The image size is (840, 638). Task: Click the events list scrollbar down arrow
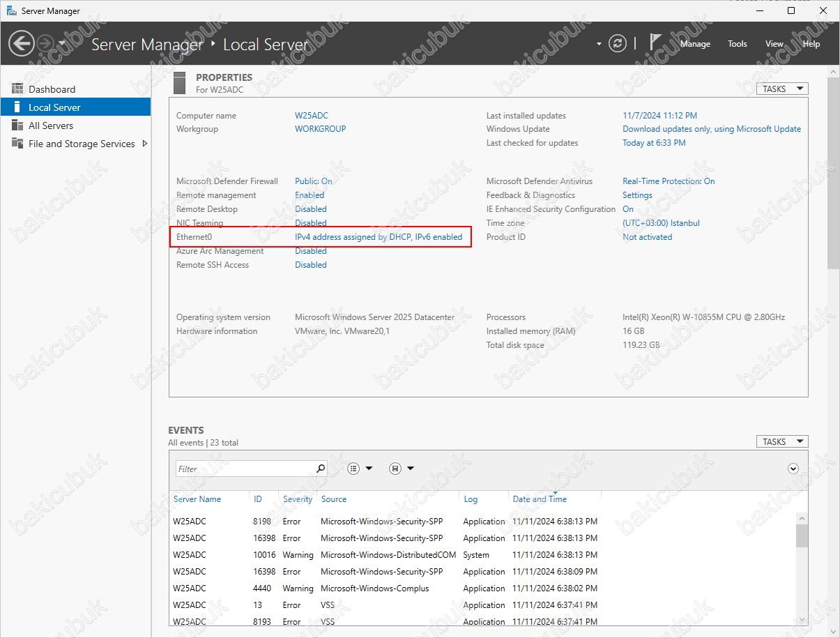[x=802, y=620]
